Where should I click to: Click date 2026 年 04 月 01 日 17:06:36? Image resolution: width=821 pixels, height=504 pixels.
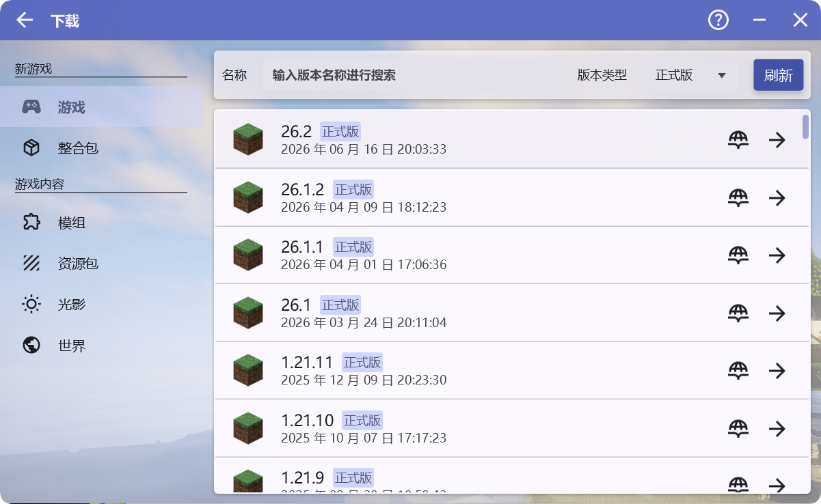pos(364,264)
